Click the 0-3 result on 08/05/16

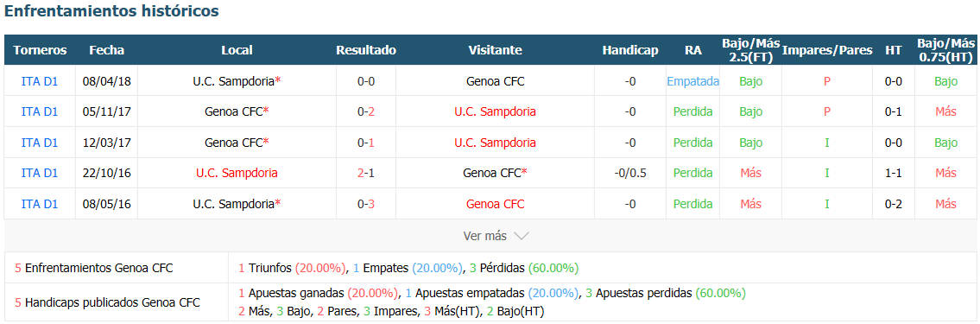coord(366,204)
